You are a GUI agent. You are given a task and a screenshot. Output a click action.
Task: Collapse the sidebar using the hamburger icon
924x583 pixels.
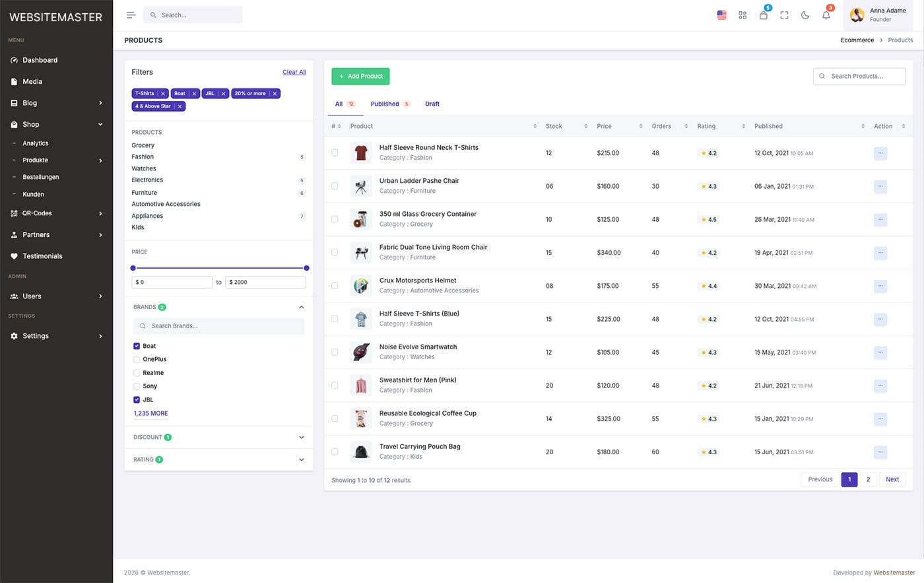click(x=131, y=15)
